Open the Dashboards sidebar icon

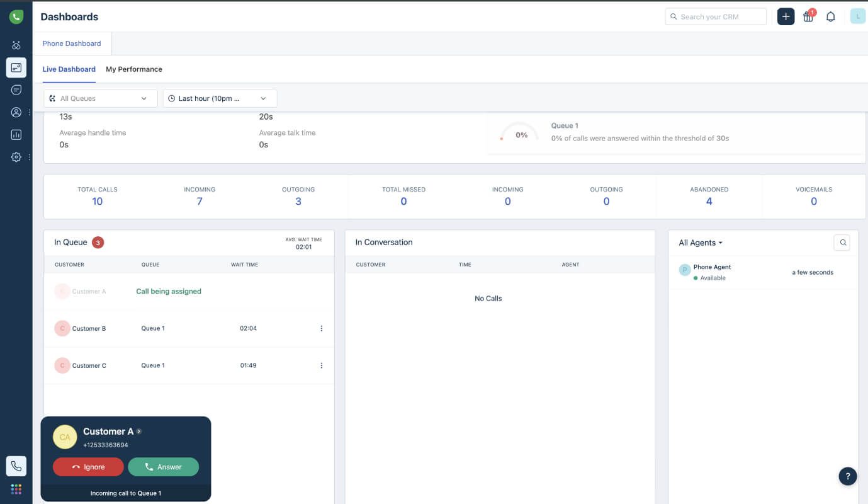tap(16, 67)
